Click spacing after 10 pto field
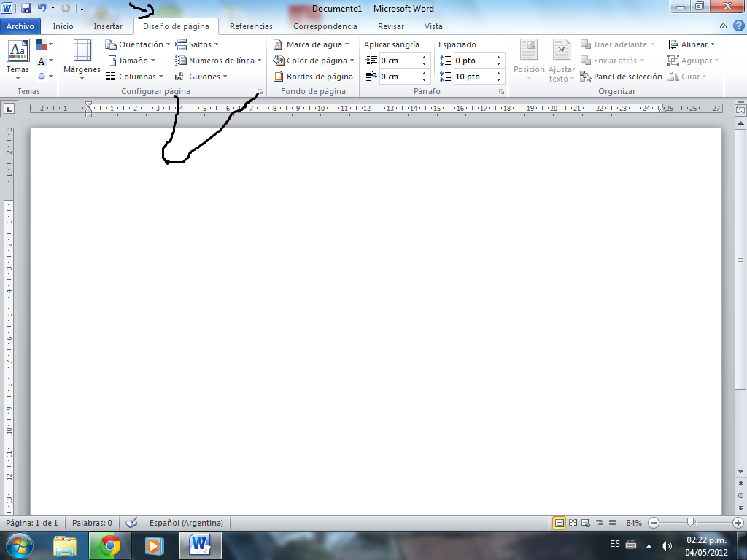Viewport: 747px width, 560px height. click(x=473, y=77)
